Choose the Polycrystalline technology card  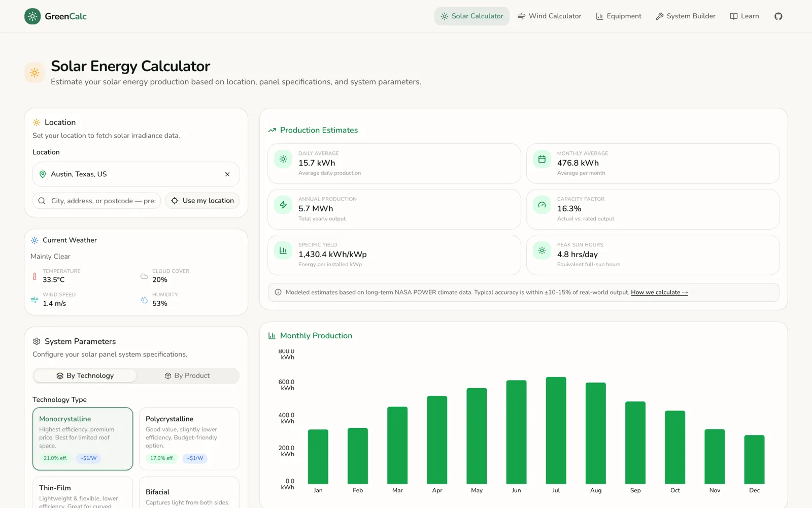click(189, 439)
